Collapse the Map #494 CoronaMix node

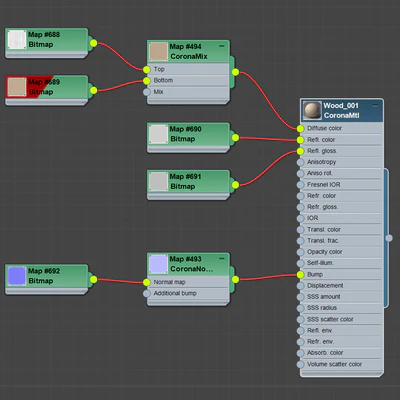click(222, 46)
